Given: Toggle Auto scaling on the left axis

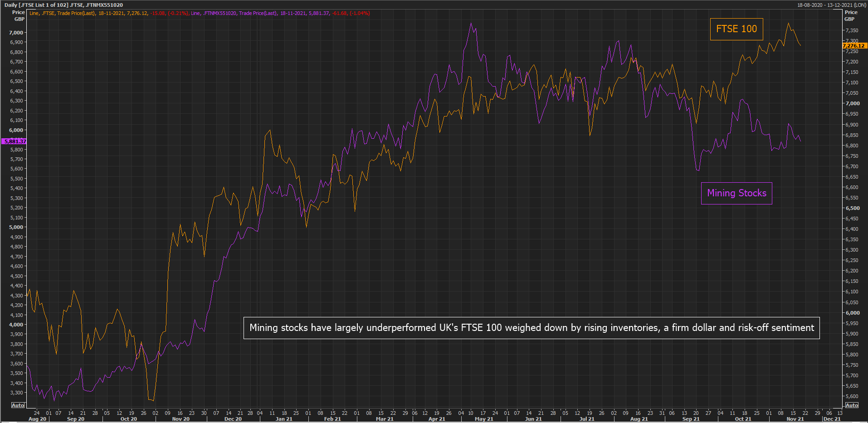Looking at the screenshot, I should point(18,405).
